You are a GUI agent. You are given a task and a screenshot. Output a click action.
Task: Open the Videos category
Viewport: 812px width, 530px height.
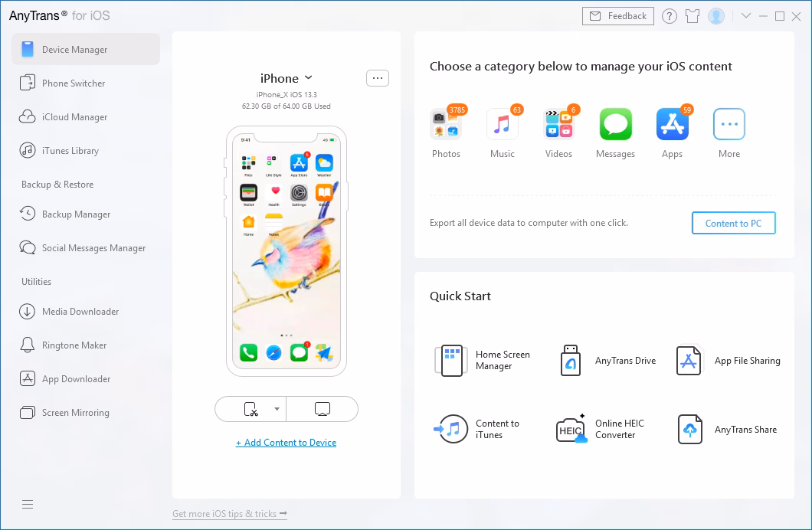click(x=558, y=124)
